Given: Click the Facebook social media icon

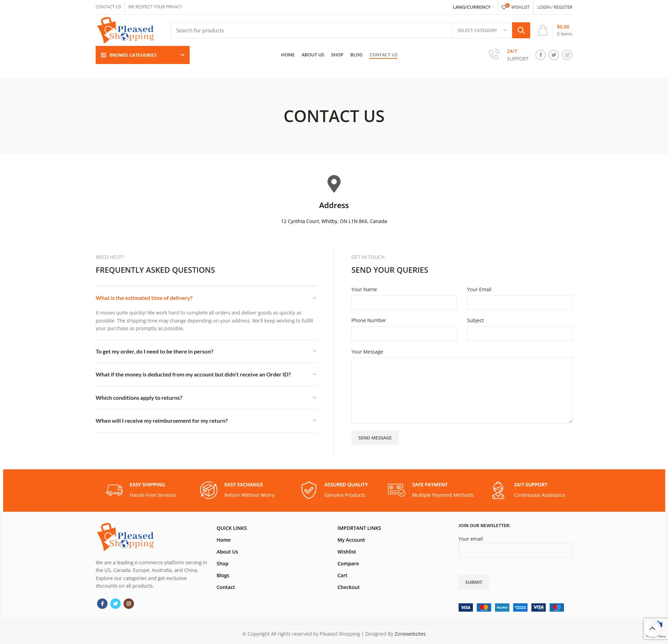Looking at the screenshot, I should 102,603.
